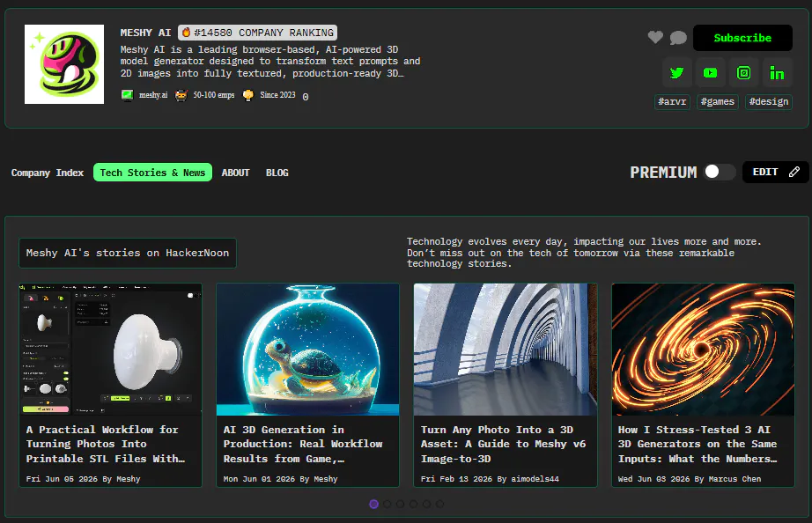812x523 pixels.
Task: Select the fifth carousel page dot
Action: (x=427, y=504)
